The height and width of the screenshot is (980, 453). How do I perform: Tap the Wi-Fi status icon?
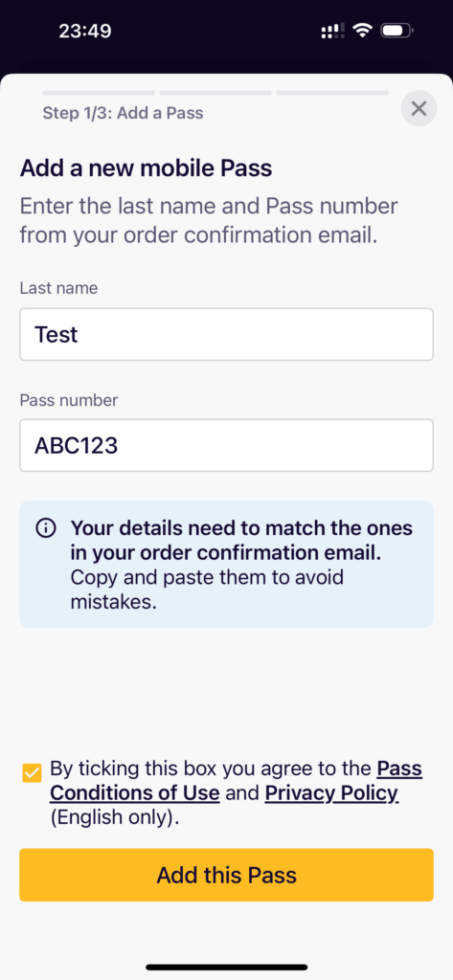coord(362,31)
